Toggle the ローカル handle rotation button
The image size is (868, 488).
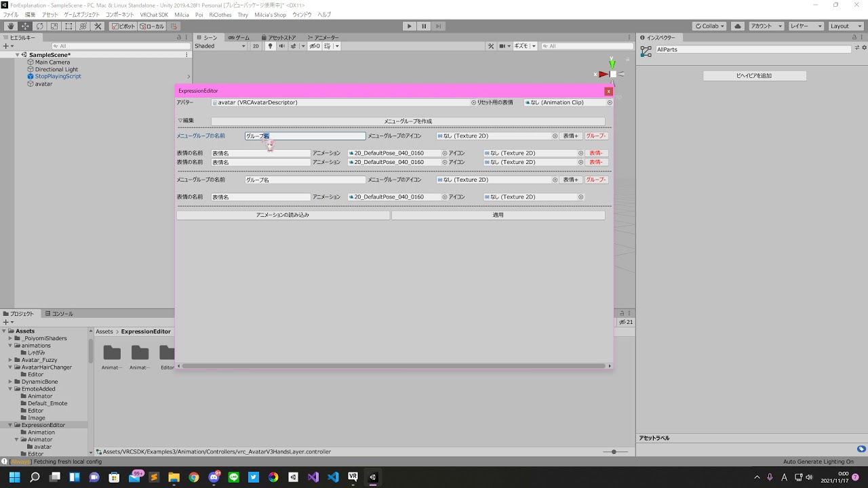152,26
